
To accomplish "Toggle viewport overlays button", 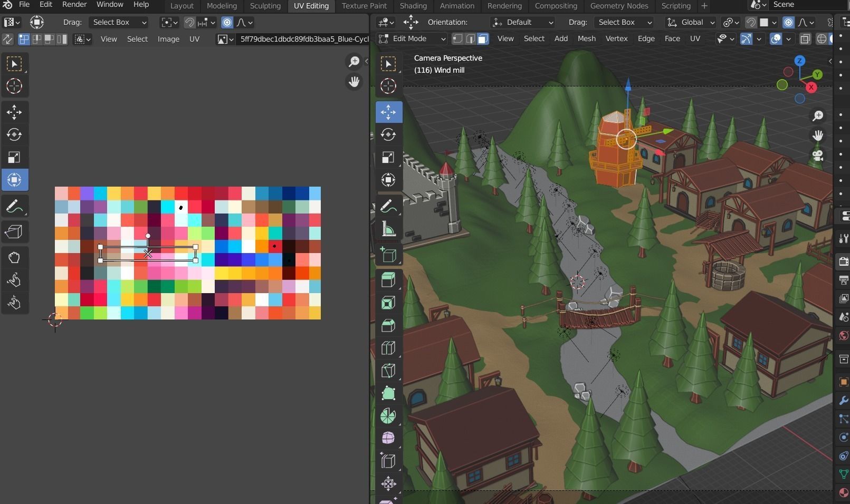I will click(x=776, y=39).
